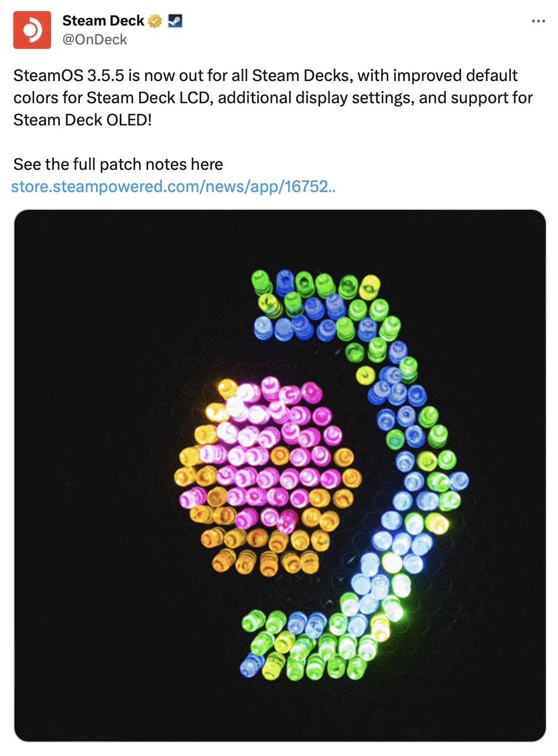Click the gold verified checkmark badge

[155, 21]
